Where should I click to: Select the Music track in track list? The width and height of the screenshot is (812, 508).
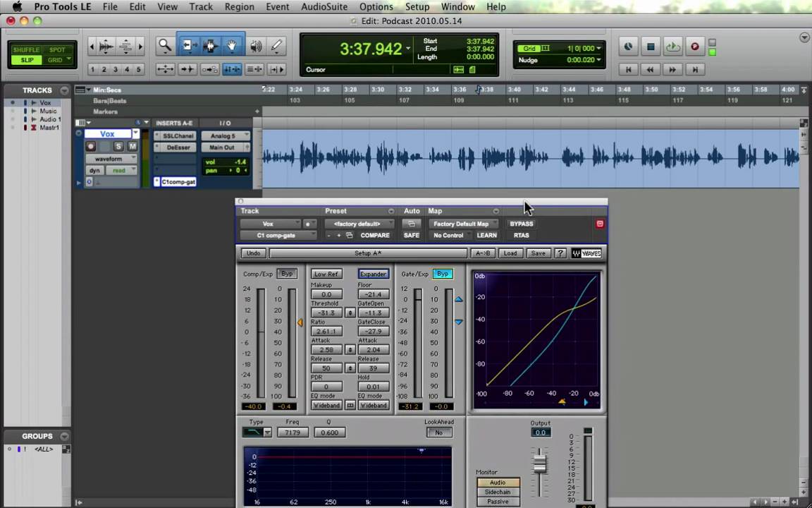tap(48, 111)
